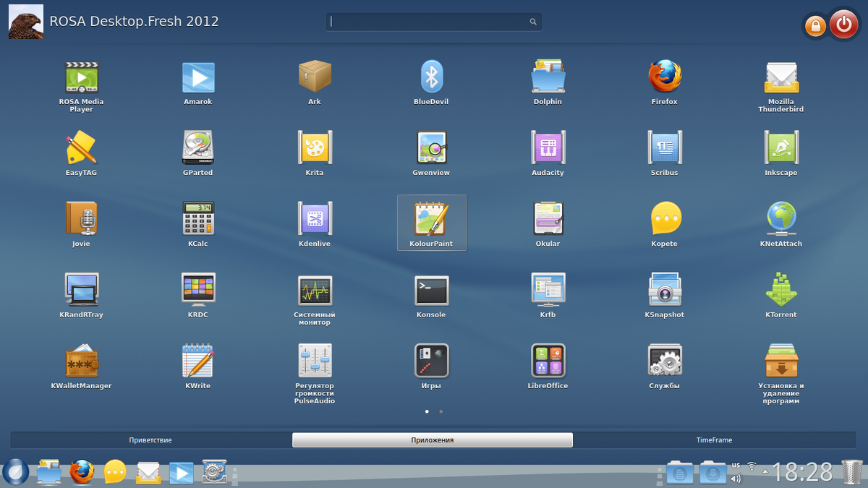Click the orange lock screen button
The height and width of the screenshot is (488, 868).
[815, 26]
